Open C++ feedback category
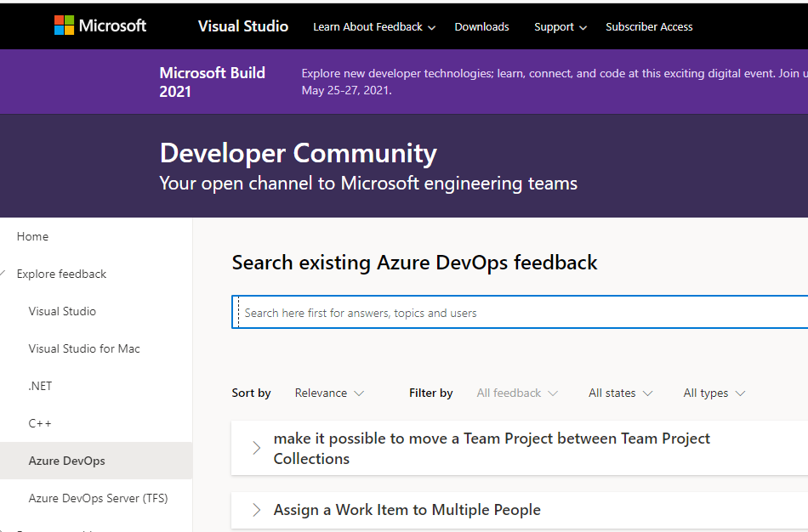Viewport: 808px width, 532px height. coord(40,423)
